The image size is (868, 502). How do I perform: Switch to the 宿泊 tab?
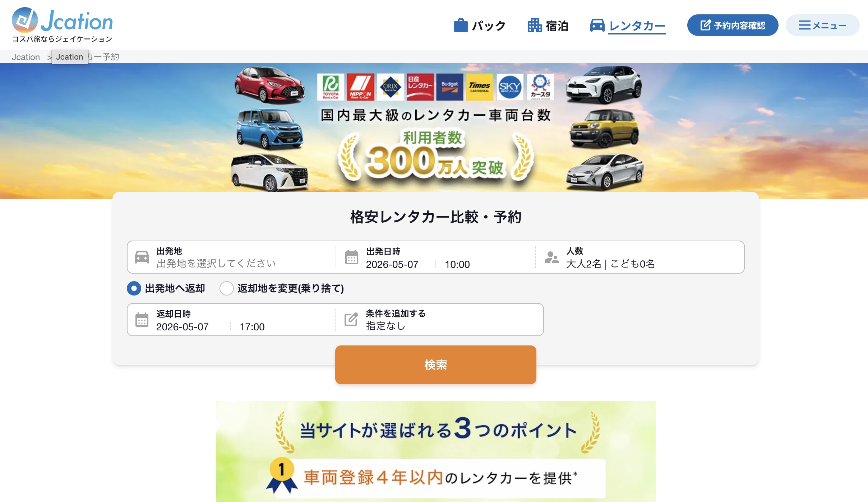557,26
